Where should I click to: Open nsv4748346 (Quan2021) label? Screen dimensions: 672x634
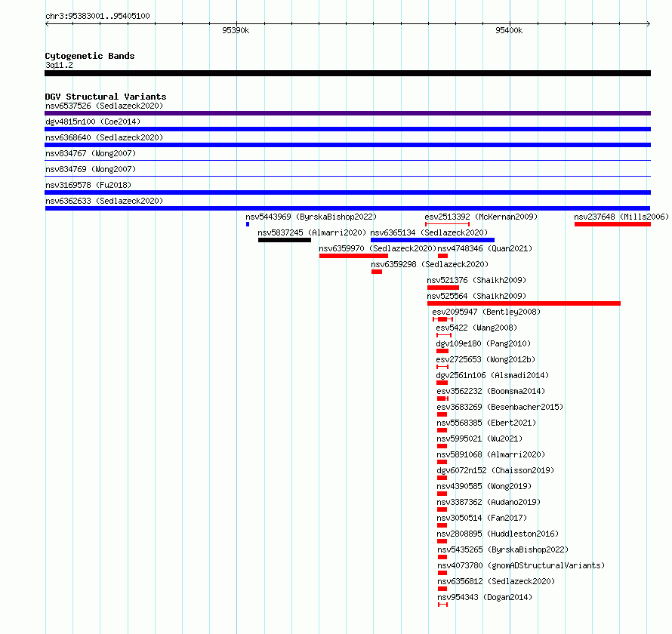point(485,248)
